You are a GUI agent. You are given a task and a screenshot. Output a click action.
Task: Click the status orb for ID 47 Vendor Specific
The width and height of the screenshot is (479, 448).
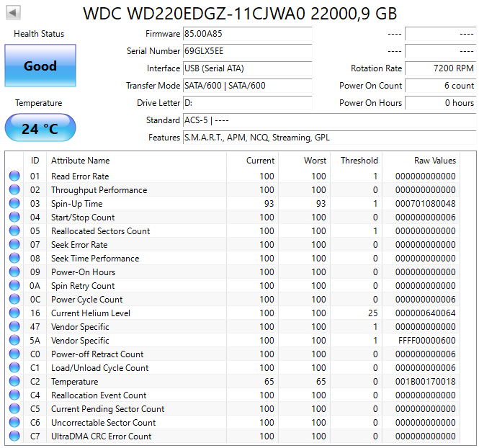tap(14, 326)
